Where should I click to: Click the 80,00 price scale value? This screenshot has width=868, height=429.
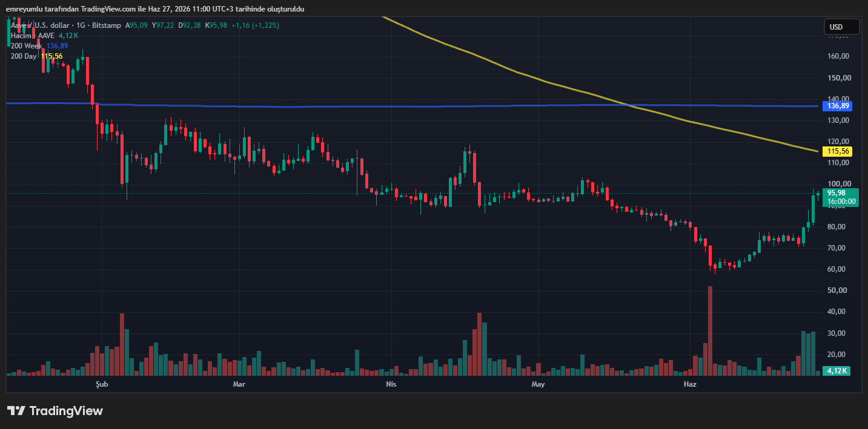tap(838, 227)
